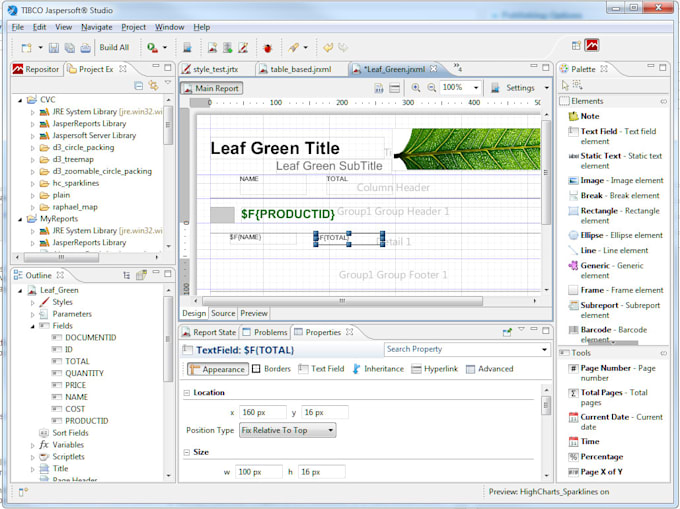Collapse the Size section in Properties
Screen dimensions: 680x509
[x=187, y=452]
